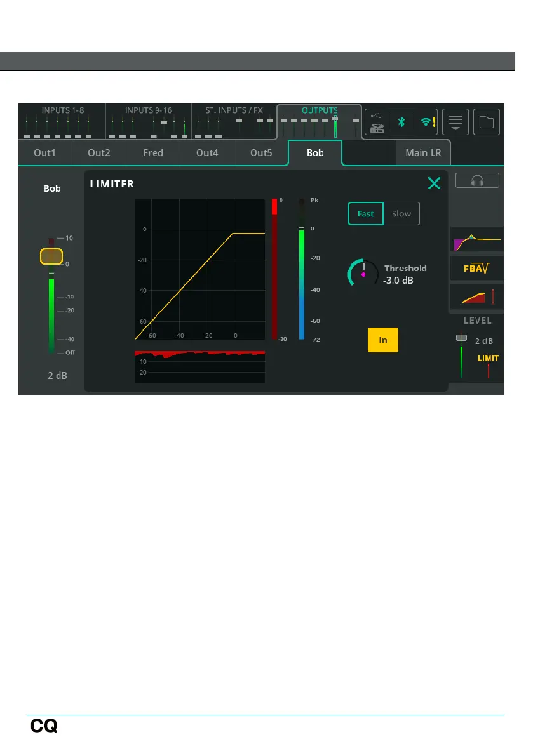The height and width of the screenshot is (756, 533).
Task: Click the LIMIT indicator label
Action: (x=488, y=358)
